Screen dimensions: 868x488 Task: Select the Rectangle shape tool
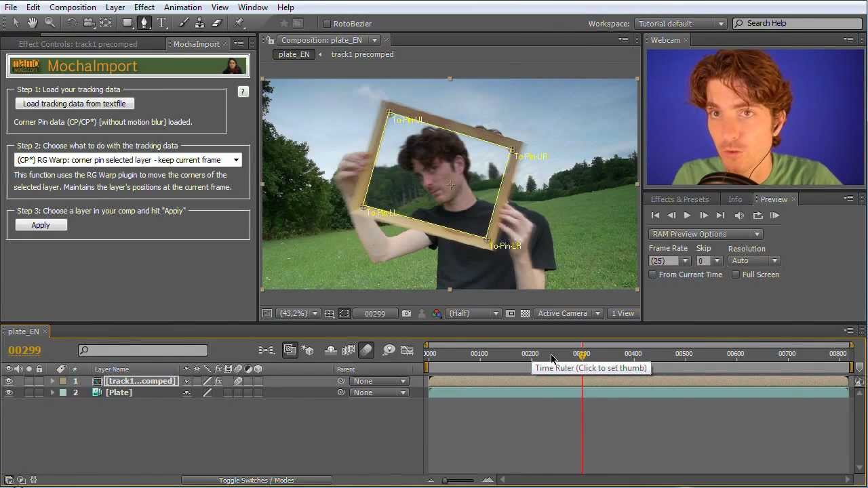click(x=127, y=23)
